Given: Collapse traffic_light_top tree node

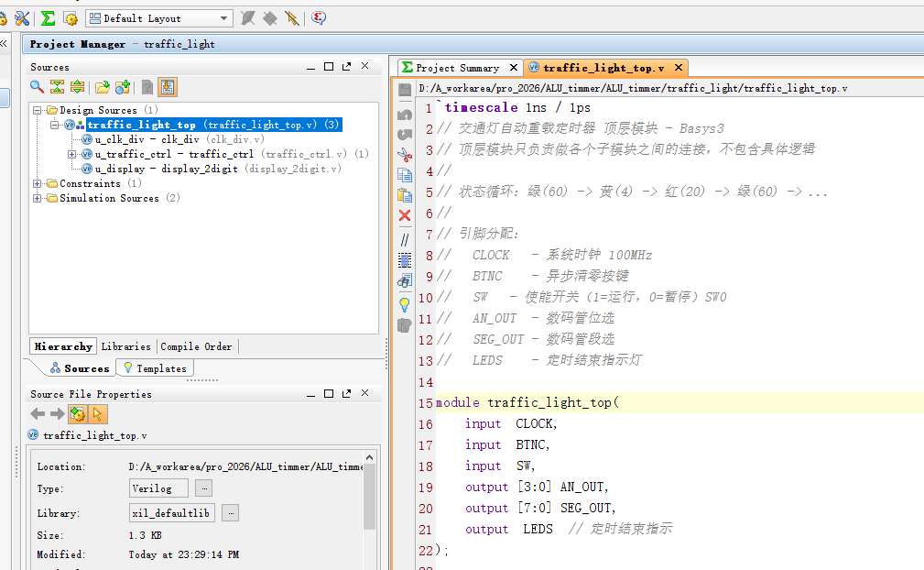Looking at the screenshot, I should [55, 125].
